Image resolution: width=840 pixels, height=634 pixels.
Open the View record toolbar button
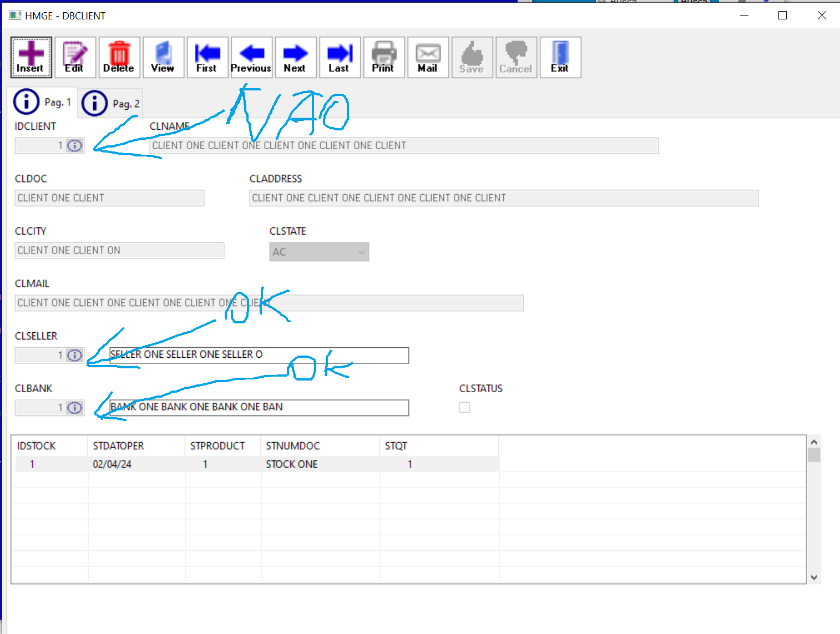(163, 58)
